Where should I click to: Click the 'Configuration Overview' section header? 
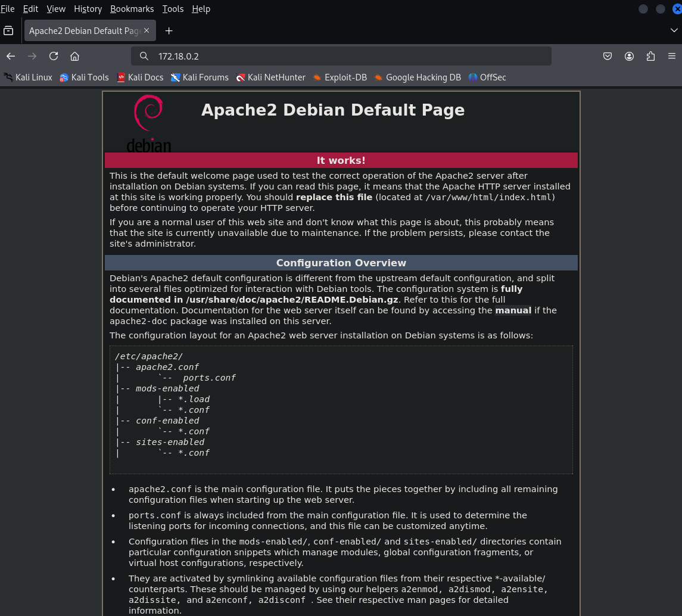[341, 263]
